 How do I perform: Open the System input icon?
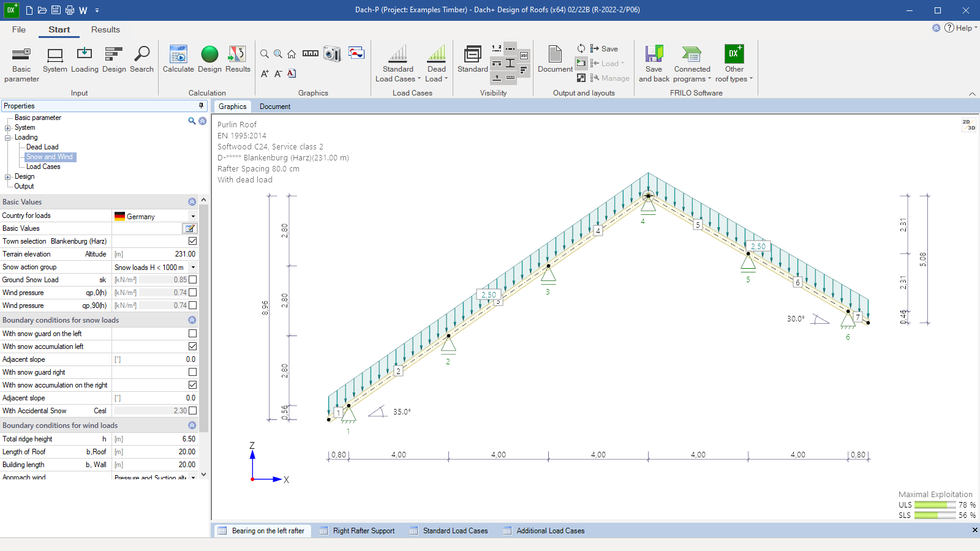(55, 60)
